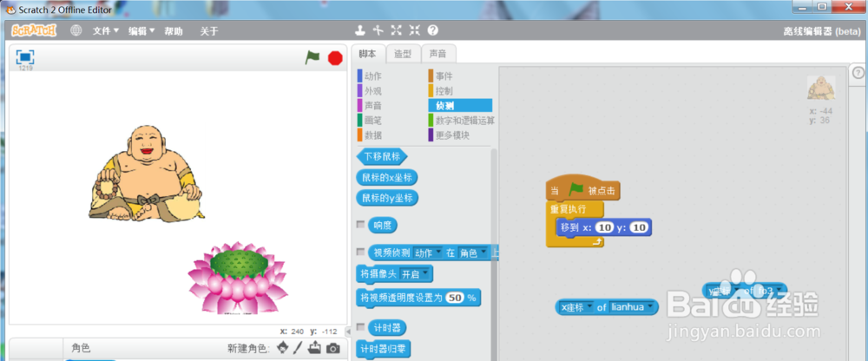Image resolution: width=868 pixels, height=361 pixels.
Task: Open the 角色 dropdown in the 视频侦测 block
Action: click(472, 253)
